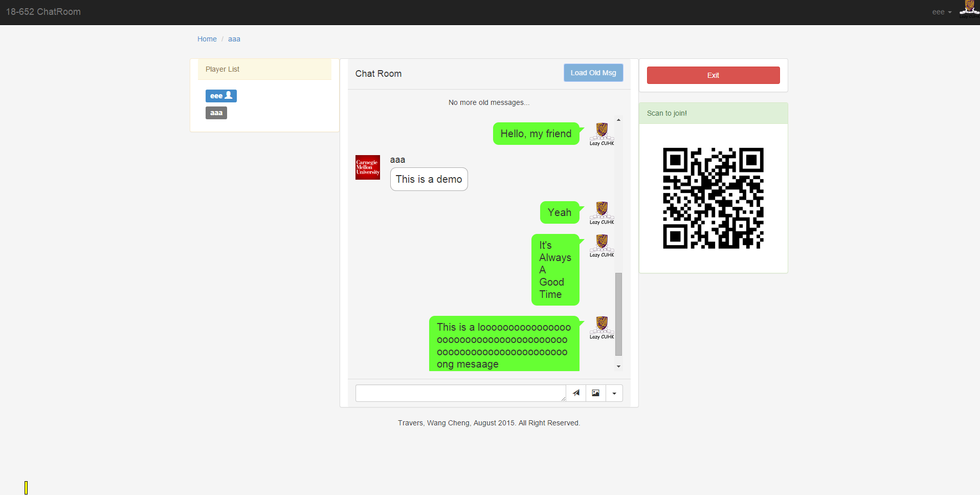Click the 18-652 ChatRoom brand link

click(x=43, y=12)
